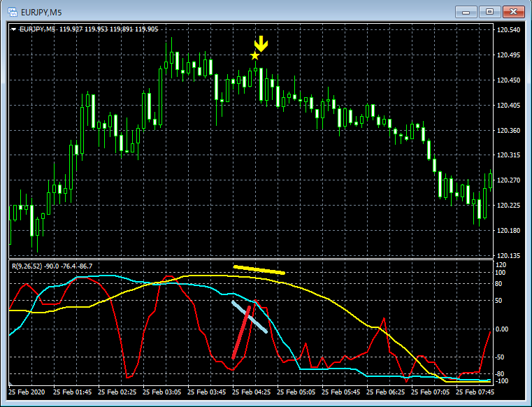Select the thick yellow trendline in the indicator
The image size is (532, 407).
[x=259, y=270]
